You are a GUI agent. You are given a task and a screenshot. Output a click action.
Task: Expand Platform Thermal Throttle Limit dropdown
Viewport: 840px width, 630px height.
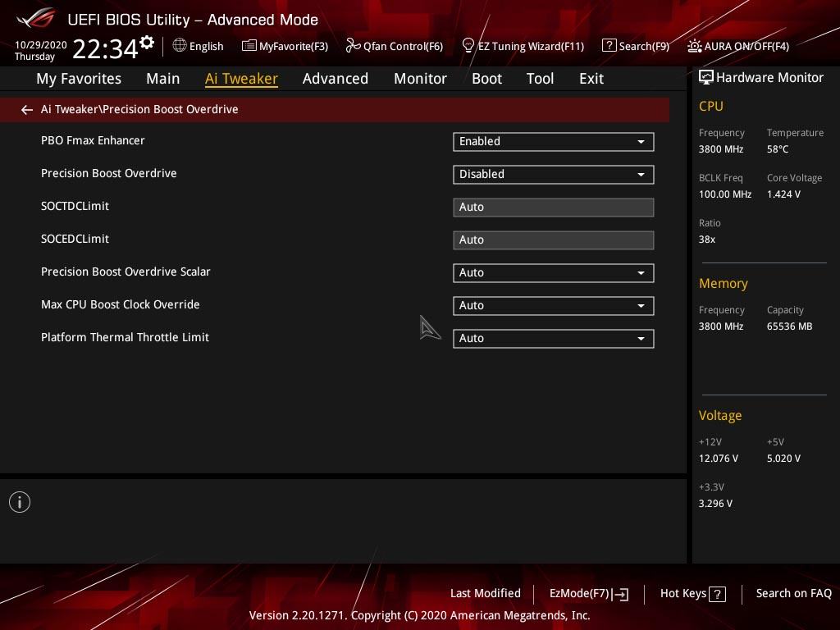[554, 339]
